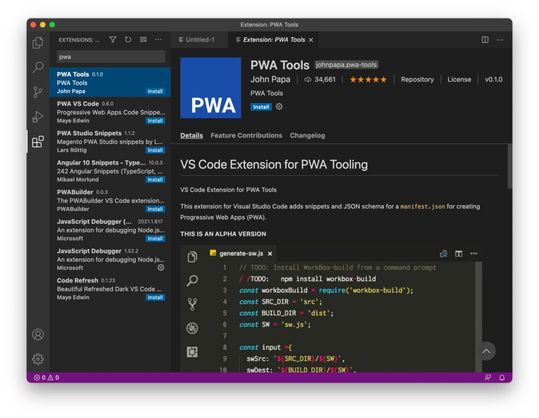Open the Manage gear in activity bar
Image resolution: width=539 pixels, height=418 pixels.
coord(38,359)
